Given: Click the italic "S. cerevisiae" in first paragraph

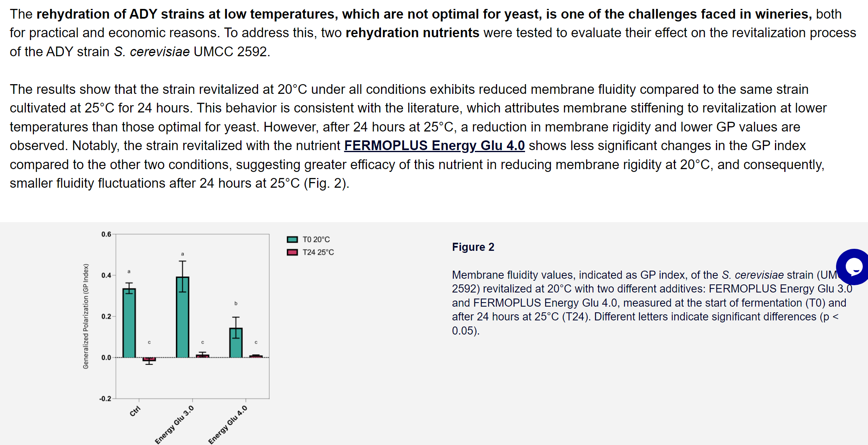Looking at the screenshot, I should 152,52.
